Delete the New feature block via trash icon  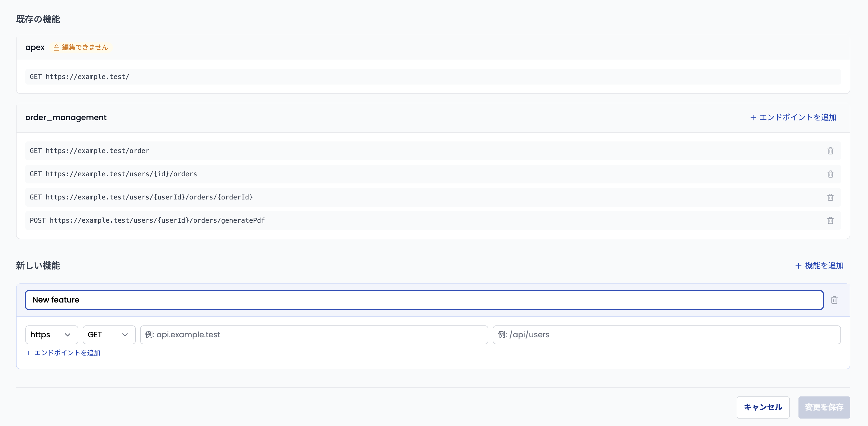(834, 300)
